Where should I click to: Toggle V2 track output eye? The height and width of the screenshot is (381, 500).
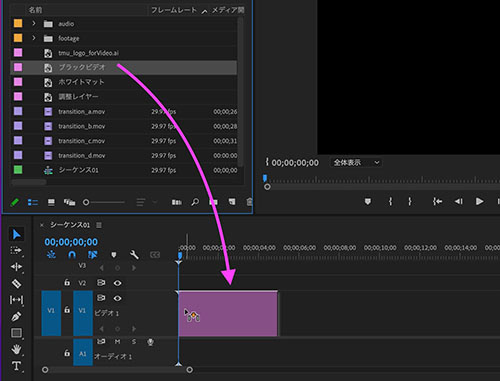pyautogui.click(x=117, y=283)
